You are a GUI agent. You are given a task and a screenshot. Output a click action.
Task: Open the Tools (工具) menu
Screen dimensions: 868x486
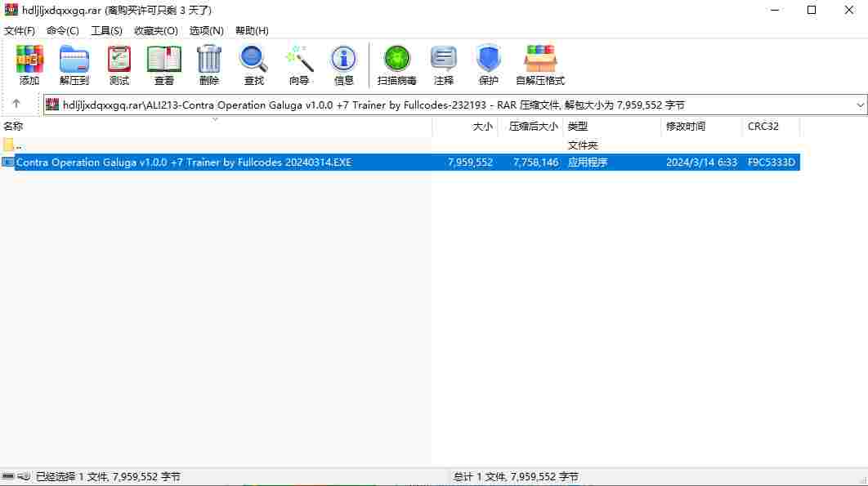pos(106,30)
